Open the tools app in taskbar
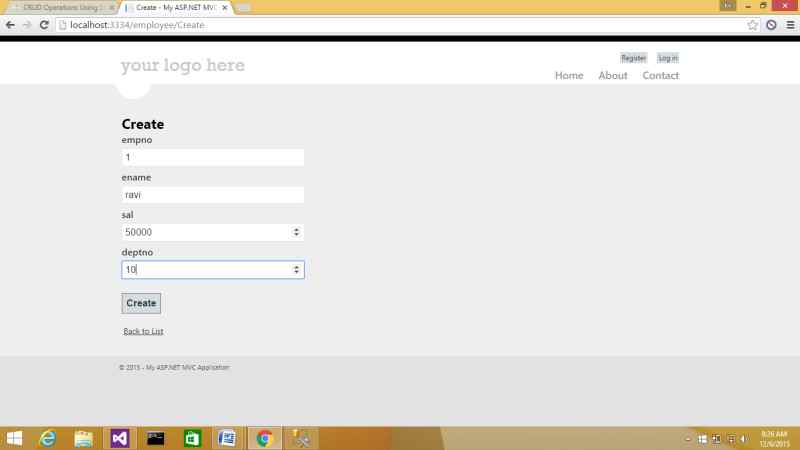Viewport: 800px width, 450px height. (301, 439)
